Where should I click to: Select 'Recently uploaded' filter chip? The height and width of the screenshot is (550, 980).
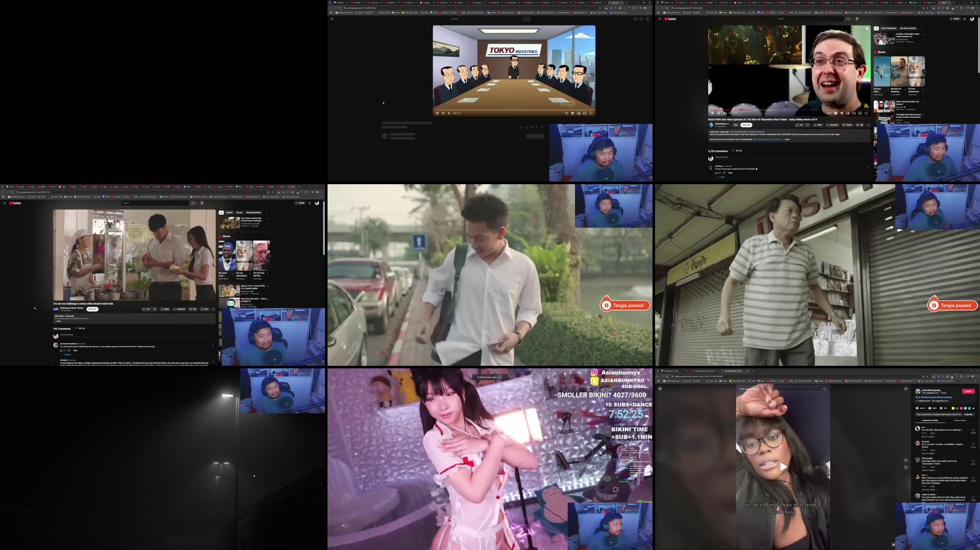pos(253,212)
